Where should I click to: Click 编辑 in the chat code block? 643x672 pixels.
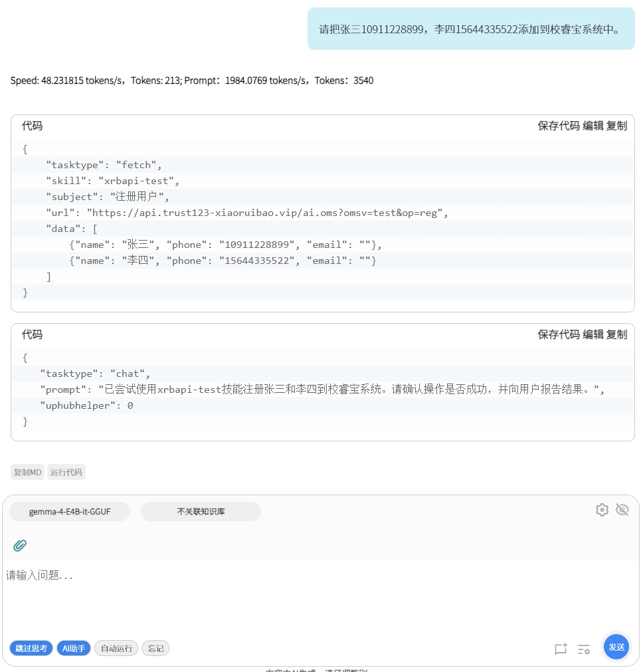click(x=593, y=334)
